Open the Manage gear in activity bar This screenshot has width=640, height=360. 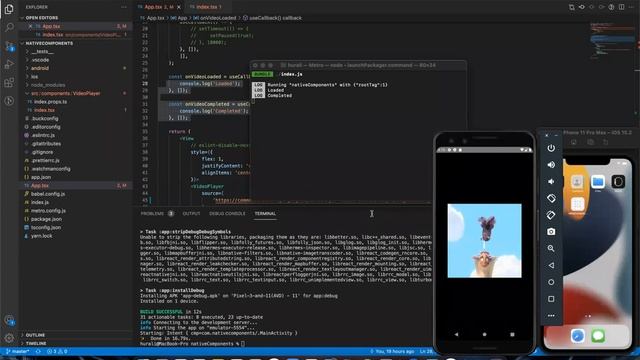tap(9, 338)
